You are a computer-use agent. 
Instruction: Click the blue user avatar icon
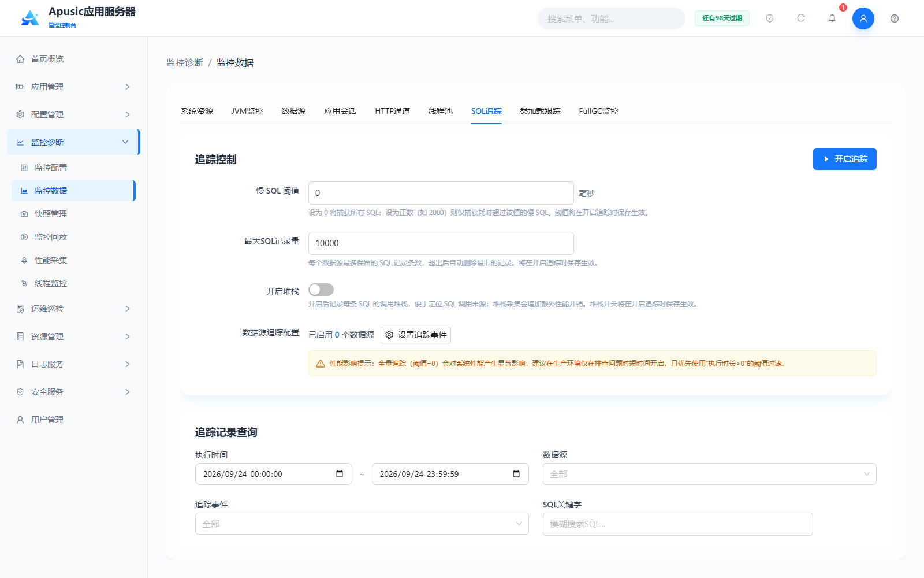point(863,18)
